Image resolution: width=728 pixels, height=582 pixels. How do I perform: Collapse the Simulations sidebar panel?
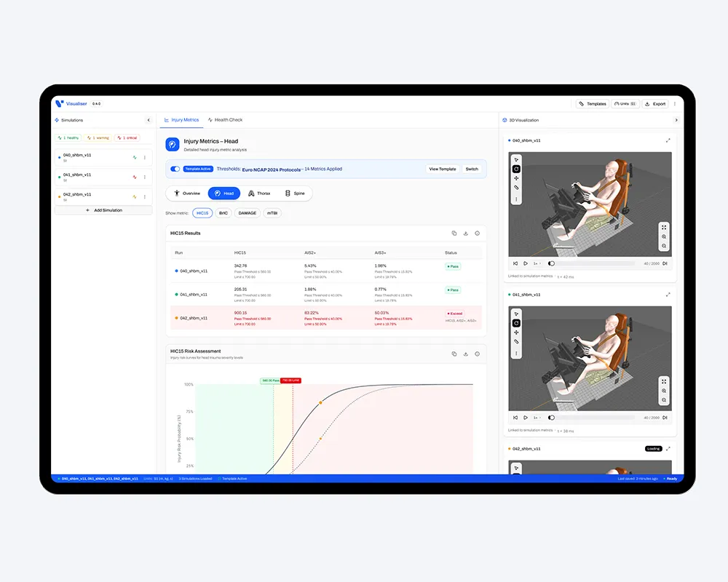pos(149,120)
